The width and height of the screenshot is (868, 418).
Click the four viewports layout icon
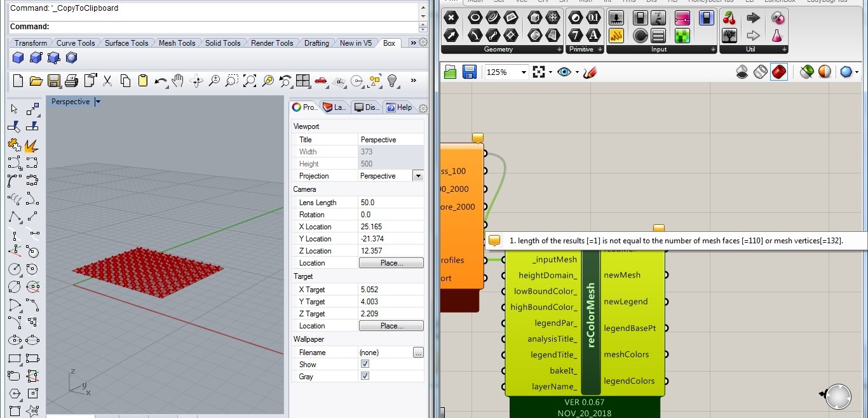[x=303, y=81]
